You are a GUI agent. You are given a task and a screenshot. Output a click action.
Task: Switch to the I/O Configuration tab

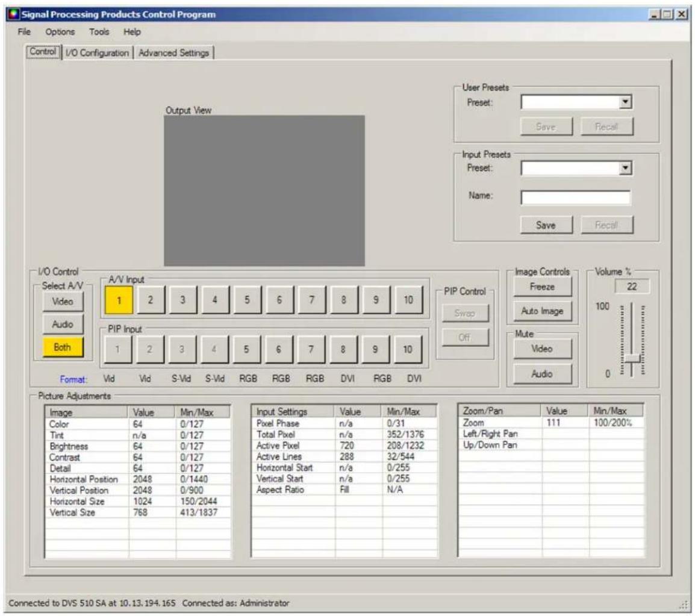tap(97, 53)
